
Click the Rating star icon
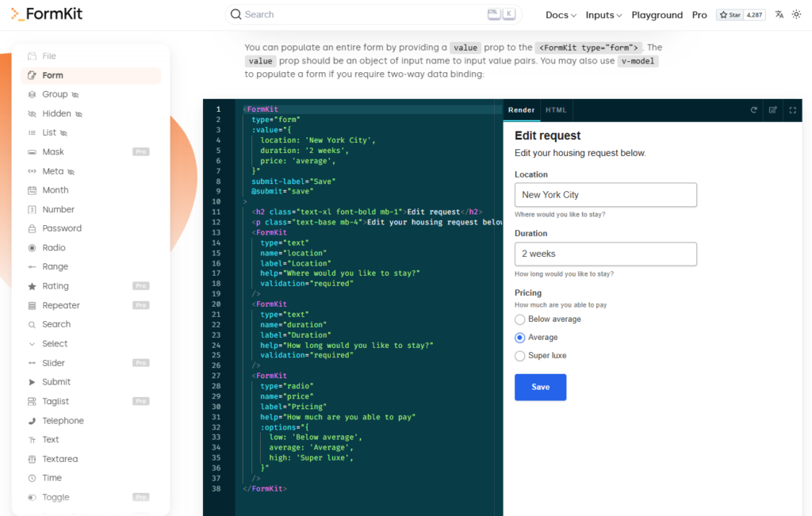32,286
